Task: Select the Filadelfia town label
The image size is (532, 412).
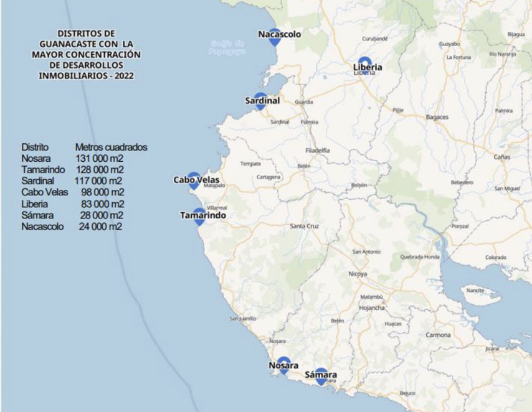Action: pos(318,151)
